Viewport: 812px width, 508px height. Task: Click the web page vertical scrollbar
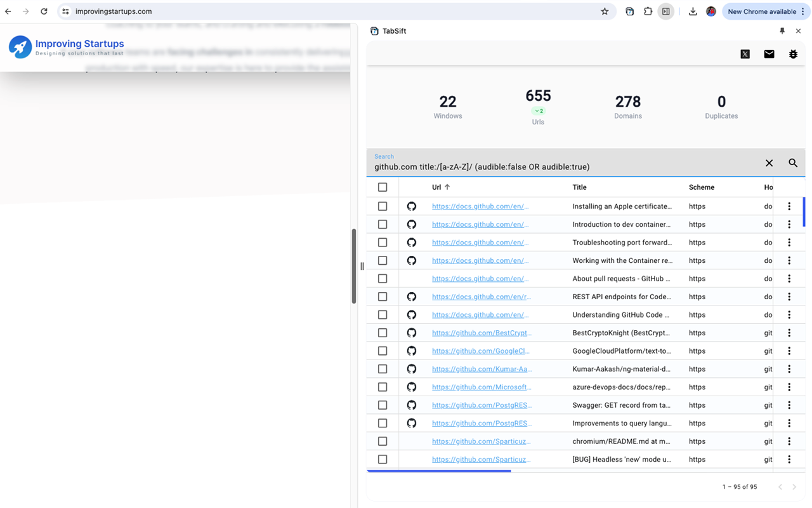(x=354, y=266)
